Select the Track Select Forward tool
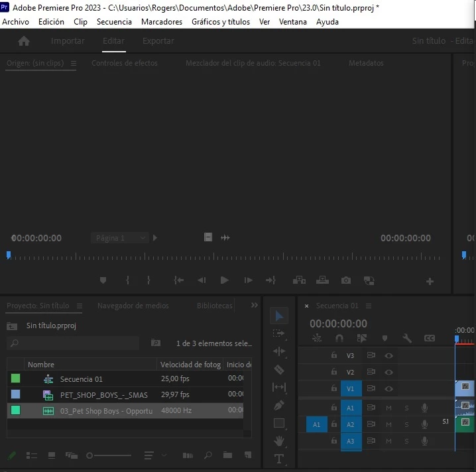The image size is (476, 472). (278, 333)
